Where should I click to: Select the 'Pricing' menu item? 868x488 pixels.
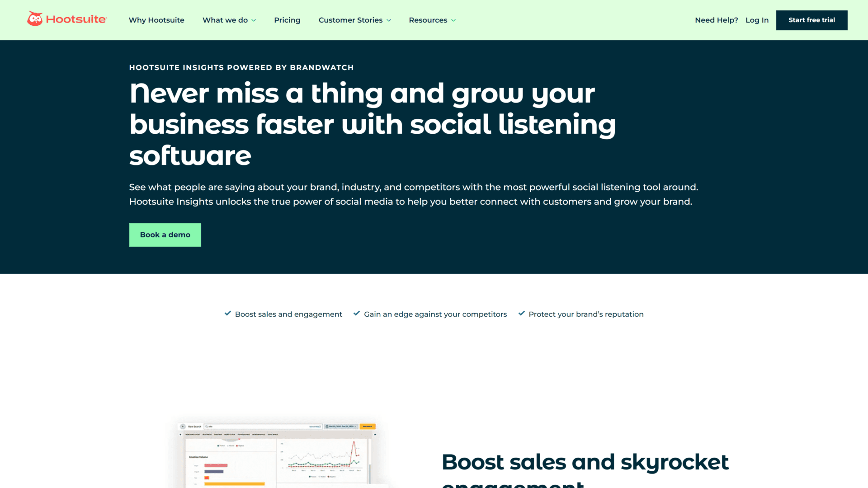click(287, 20)
